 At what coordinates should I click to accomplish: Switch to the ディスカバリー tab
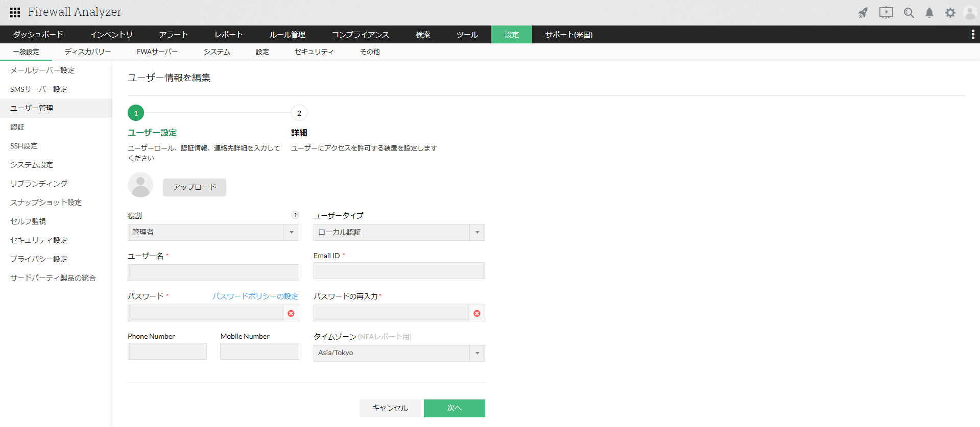click(x=88, y=52)
